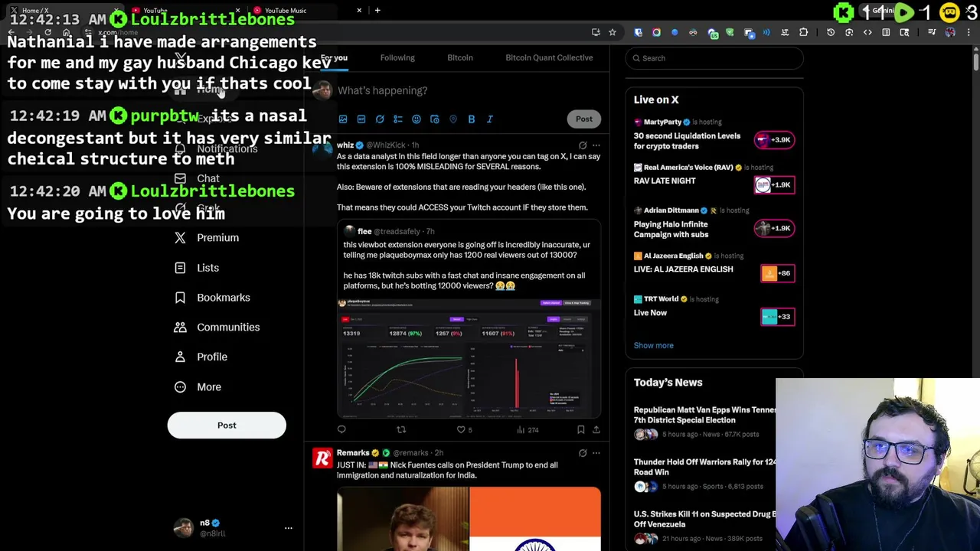
Task: Open Communities in the sidebar
Action: [x=217, y=328]
